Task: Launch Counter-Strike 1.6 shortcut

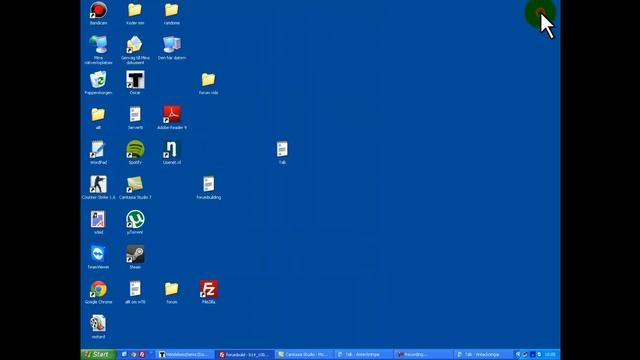Action: click(x=98, y=184)
